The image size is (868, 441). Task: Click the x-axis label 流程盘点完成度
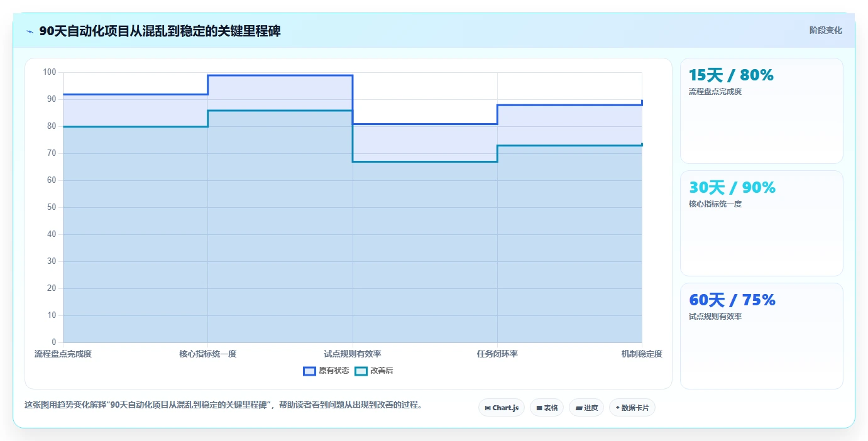(x=63, y=354)
